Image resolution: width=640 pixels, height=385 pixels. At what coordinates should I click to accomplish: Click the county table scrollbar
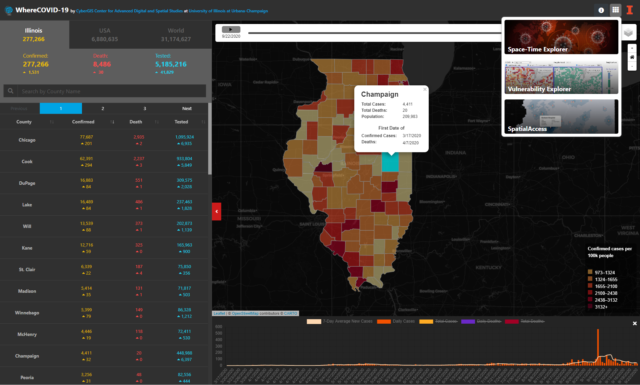pyautogui.click(x=210, y=139)
